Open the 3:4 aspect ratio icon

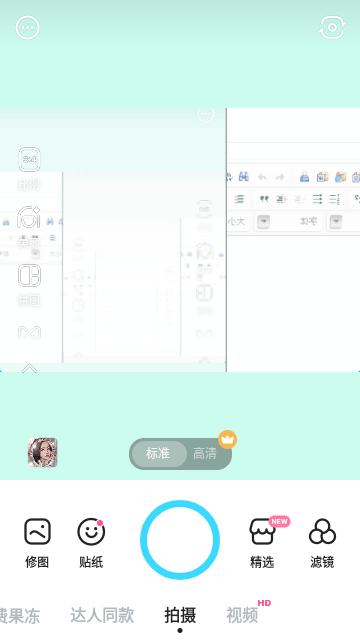click(29, 159)
